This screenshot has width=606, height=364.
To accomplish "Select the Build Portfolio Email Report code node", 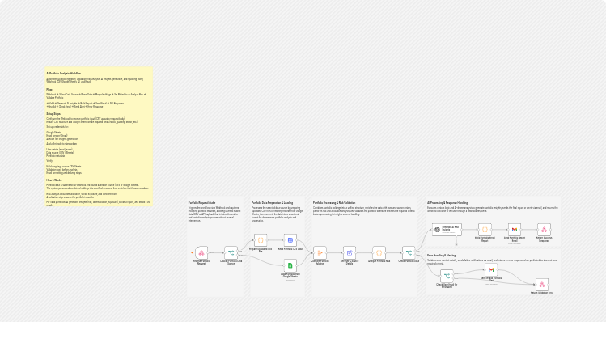I will click(485, 230).
